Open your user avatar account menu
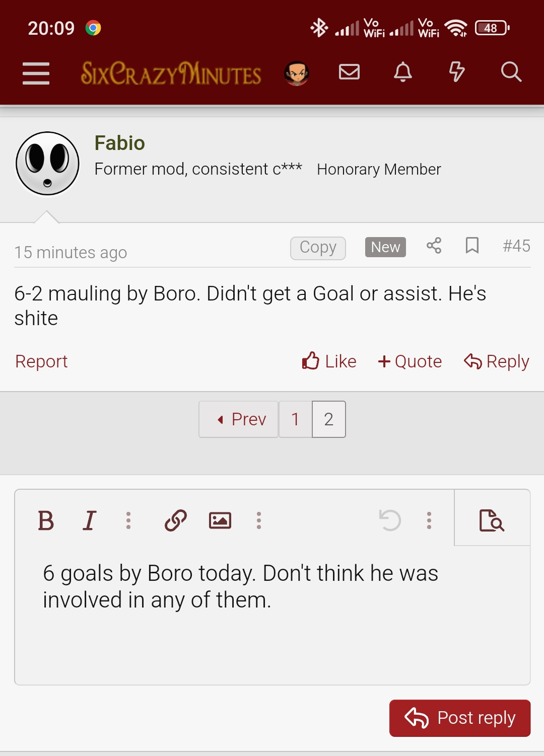 (x=297, y=73)
